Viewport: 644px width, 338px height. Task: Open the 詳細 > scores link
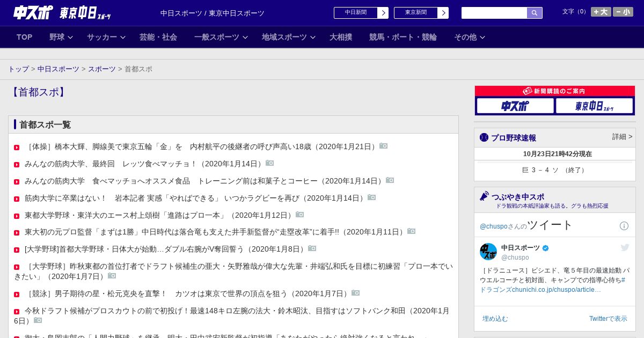(623, 137)
